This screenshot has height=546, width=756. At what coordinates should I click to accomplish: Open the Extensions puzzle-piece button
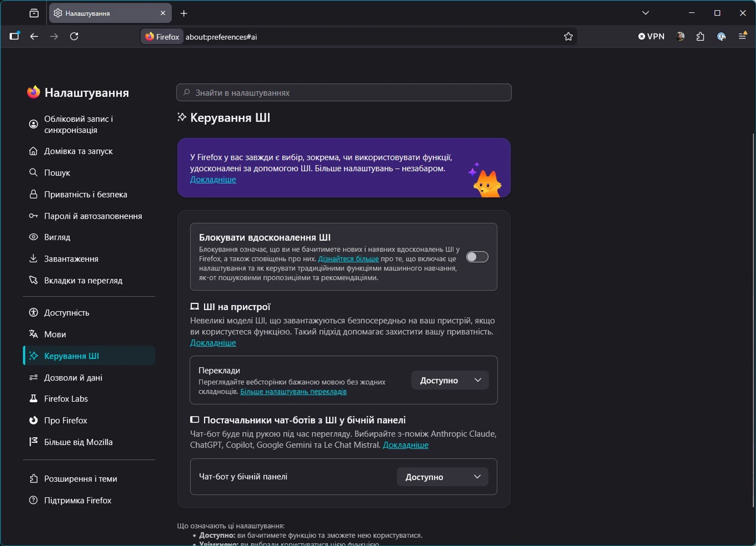pyautogui.click(x=700, y=37)
